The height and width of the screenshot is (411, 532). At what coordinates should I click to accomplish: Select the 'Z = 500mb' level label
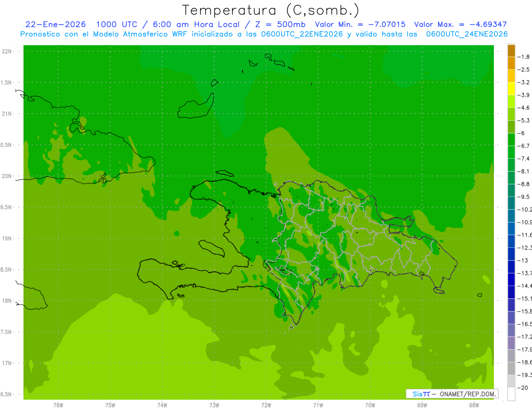pyautogui.click(x=278, y=24)
